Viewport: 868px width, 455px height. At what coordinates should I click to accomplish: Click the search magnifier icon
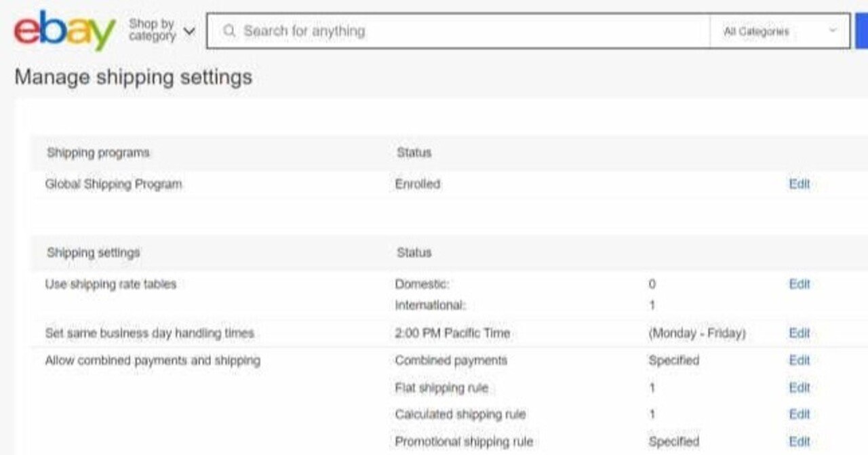coord(229,31)
